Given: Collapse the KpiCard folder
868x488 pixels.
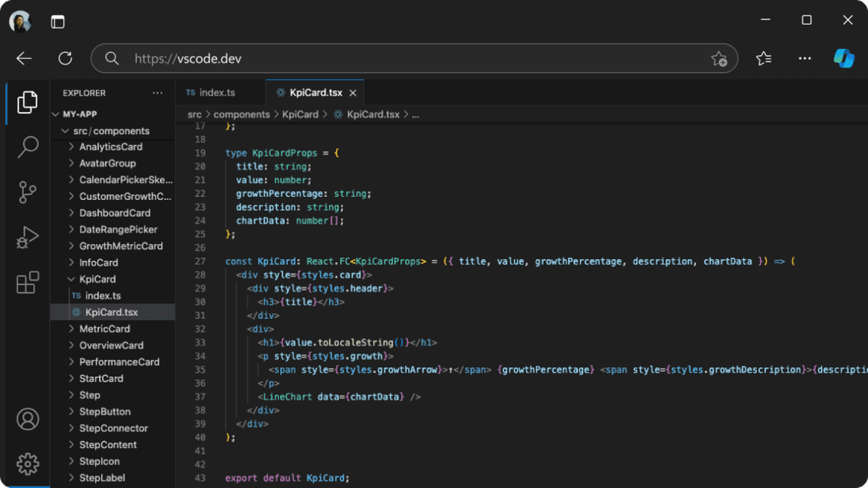Looking at the screenshot, I should pyautogui.click(x=97, y=279).
